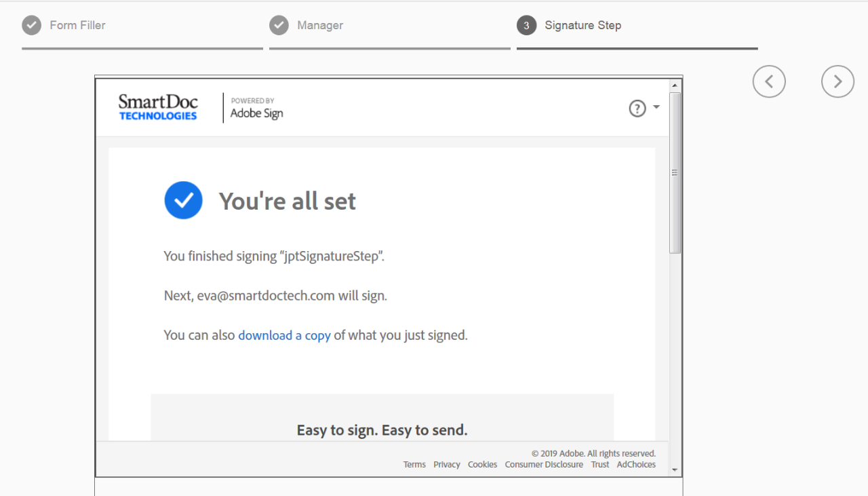868x496 pixels.
Task: Click the Form Filler completed checkmark icon
Action: click(x=31, y=25)
